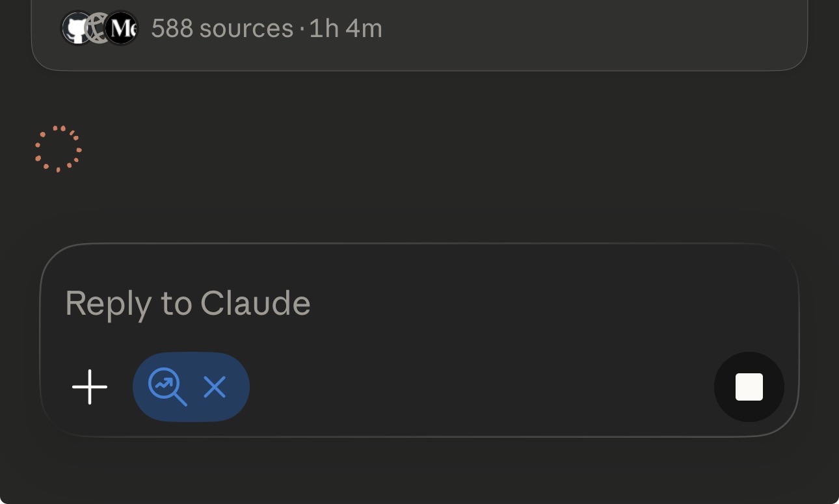Screen dimensions: 839x504
Task: Expand the research summary card
Action: click(520, 39)
